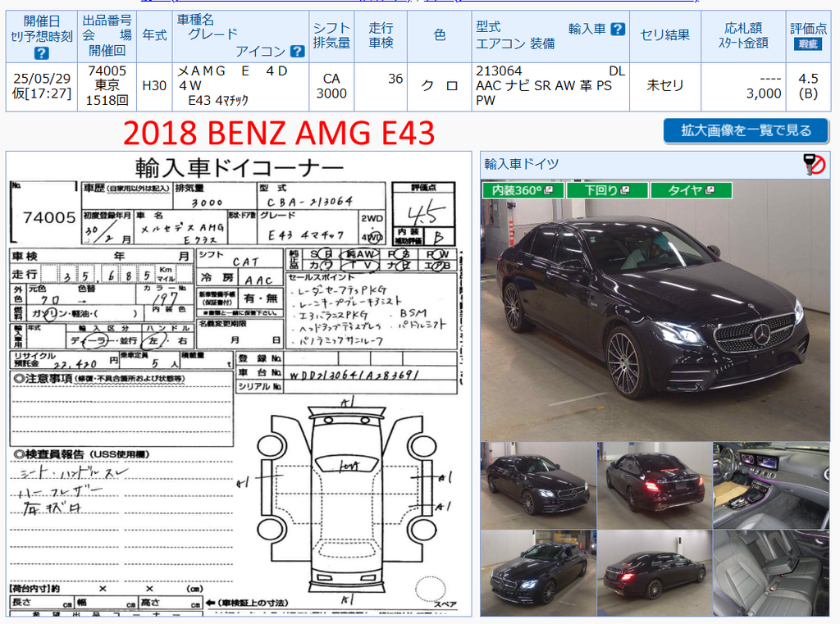Click the no-key prohibited icon

click(x=815, y=165)
